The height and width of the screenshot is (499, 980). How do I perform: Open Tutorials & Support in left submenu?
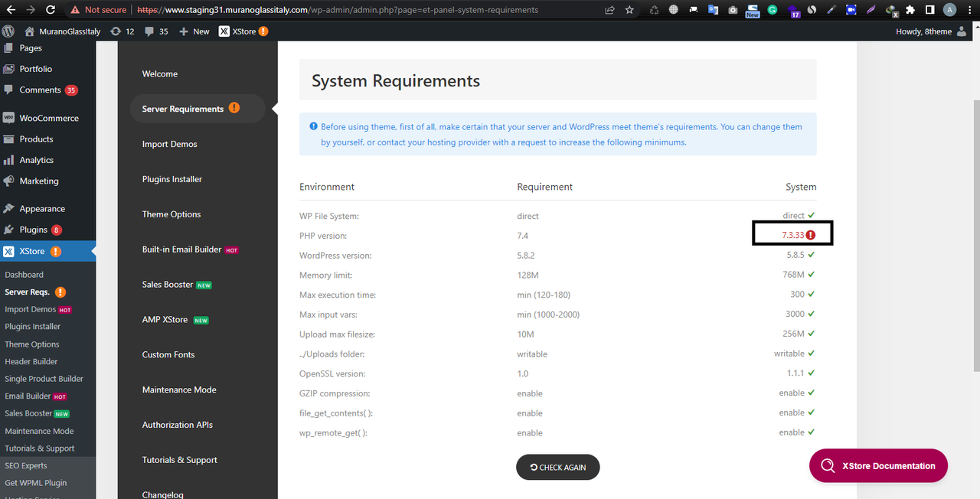40,448
